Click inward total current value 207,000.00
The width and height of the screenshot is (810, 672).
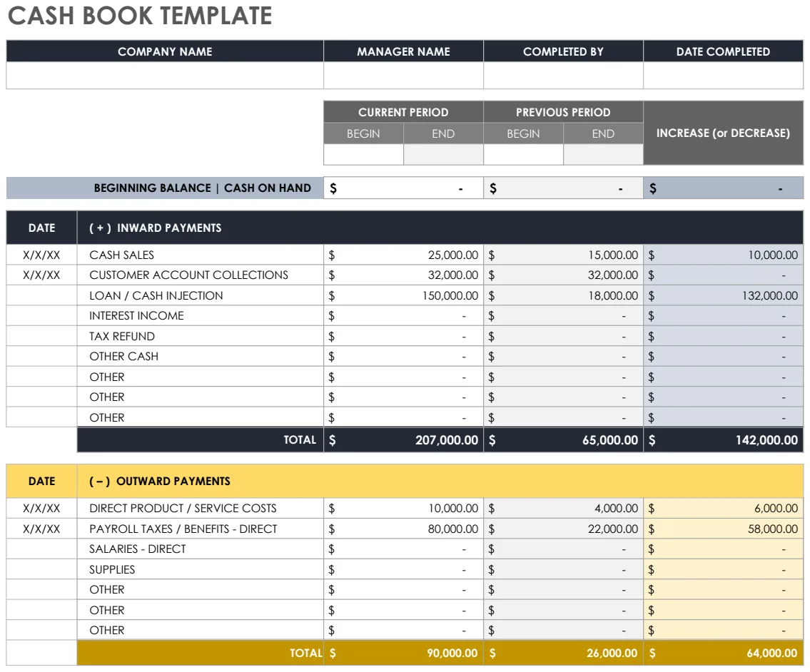447,440
